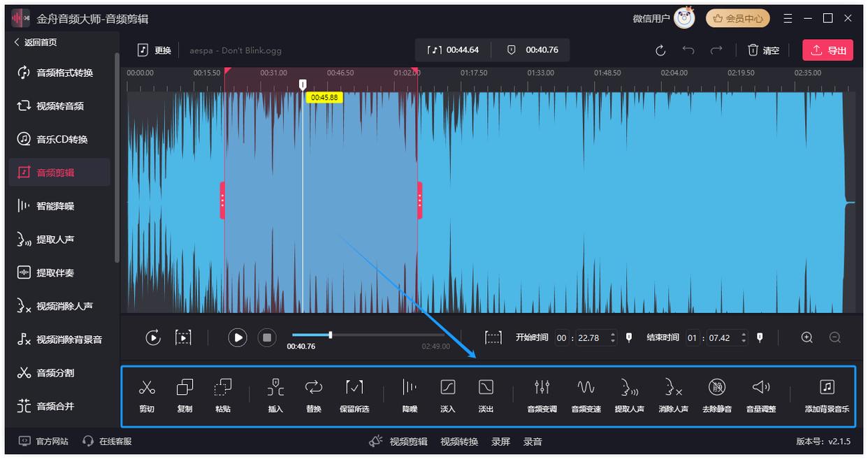Apply 淡入 fade-in effect
868x459 pixels.
click(x=448, y=388)
